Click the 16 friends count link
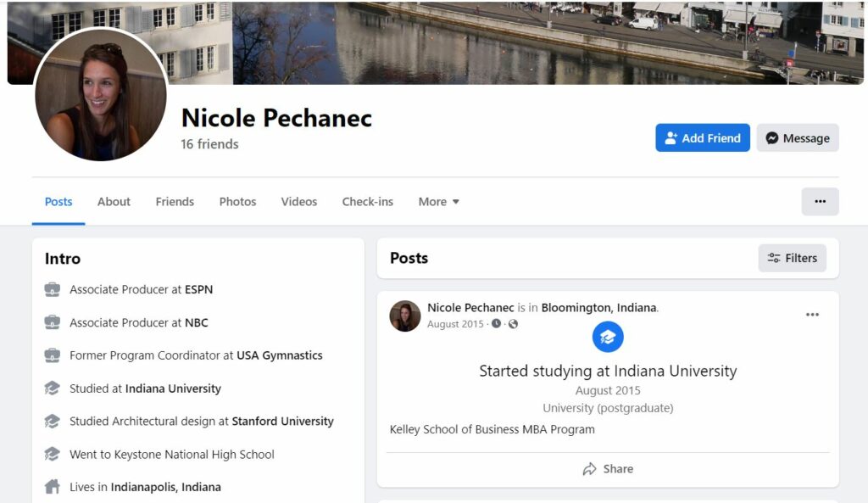The width and height of the screenshot is (868, 503). pos(209,144)
